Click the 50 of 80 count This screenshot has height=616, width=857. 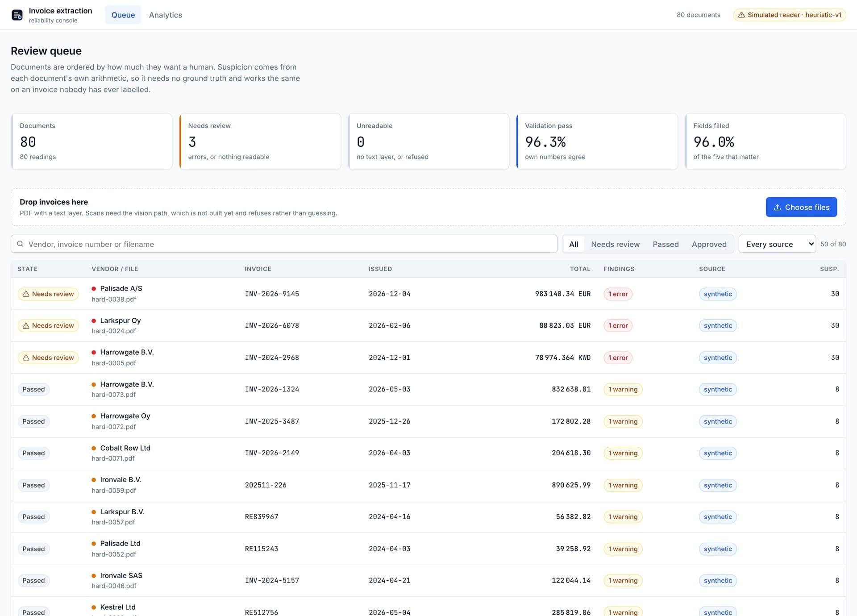click(x=833, y=244)
